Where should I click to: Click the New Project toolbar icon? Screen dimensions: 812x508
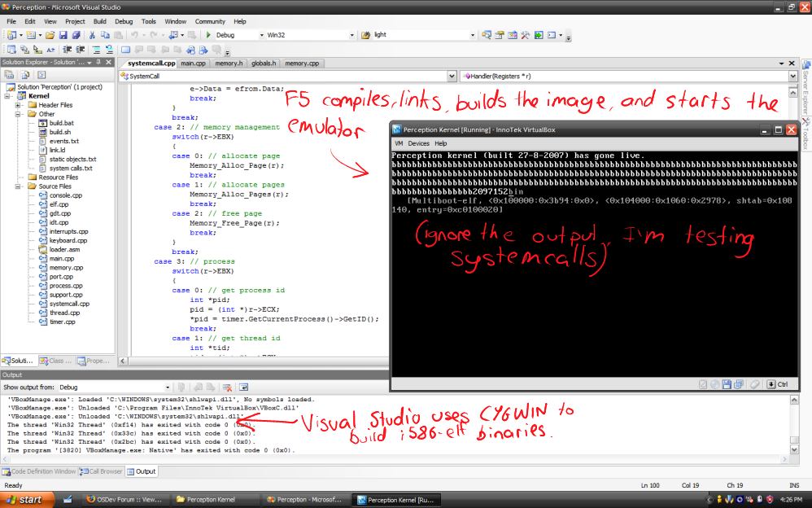pyautogui.click(x=11, y=35)
